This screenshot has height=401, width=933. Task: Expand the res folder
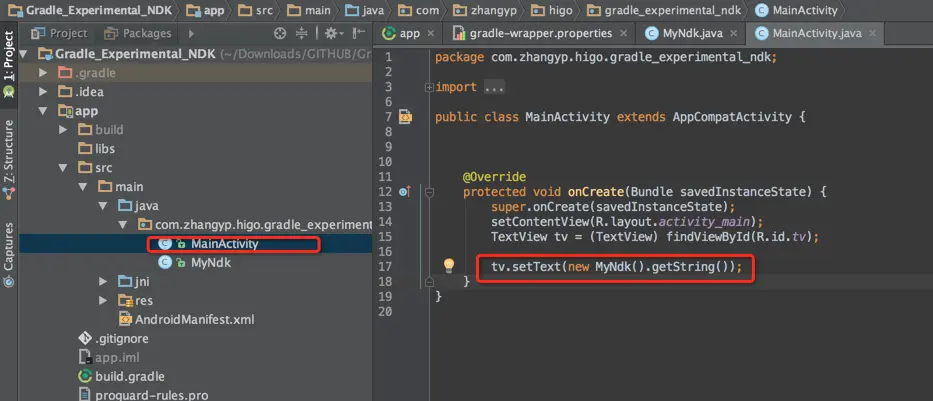[x=102, y=300]
